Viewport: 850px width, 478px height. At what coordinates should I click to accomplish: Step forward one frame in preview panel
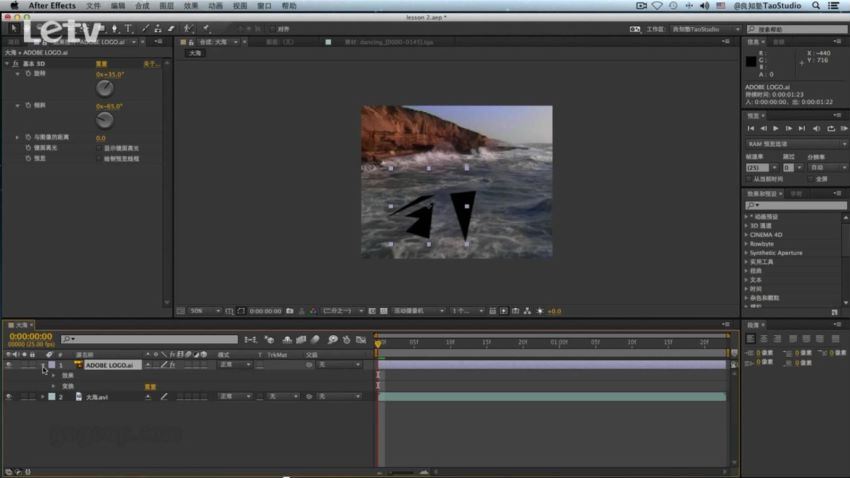(789, 128)
